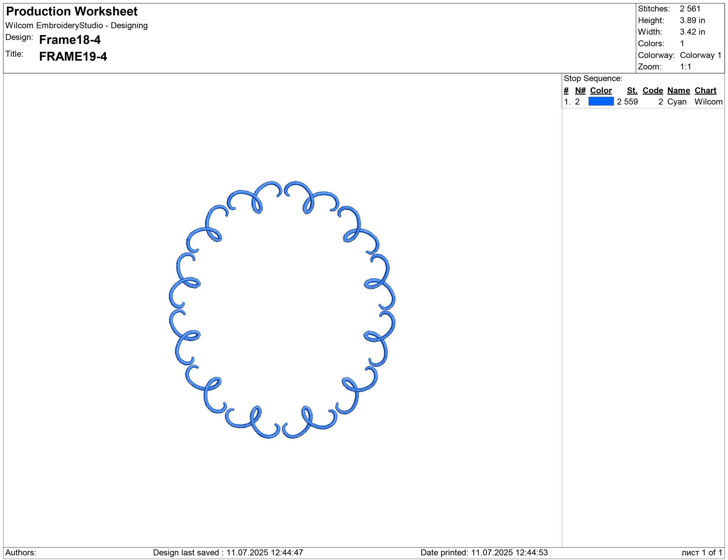Click the Cyan thread name
728x560 pixels.
click(677, 102)
